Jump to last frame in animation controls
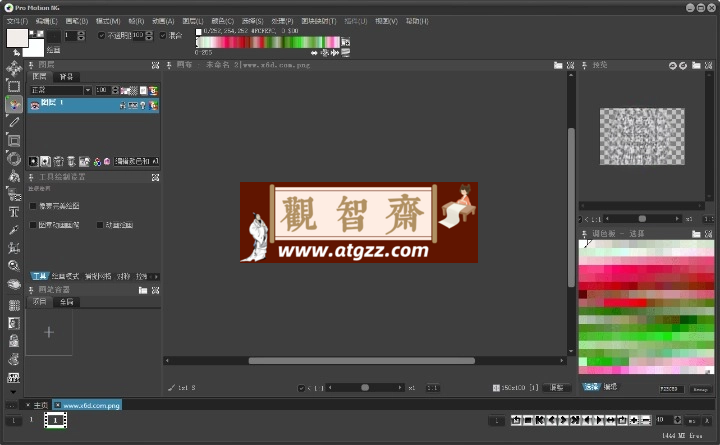 (x=575, y=420)
